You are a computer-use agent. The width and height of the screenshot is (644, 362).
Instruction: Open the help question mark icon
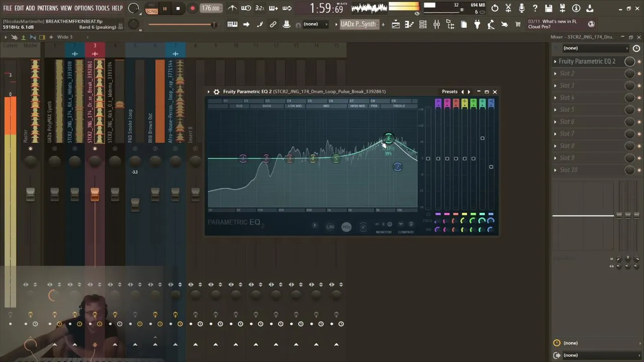coord(535,8)
